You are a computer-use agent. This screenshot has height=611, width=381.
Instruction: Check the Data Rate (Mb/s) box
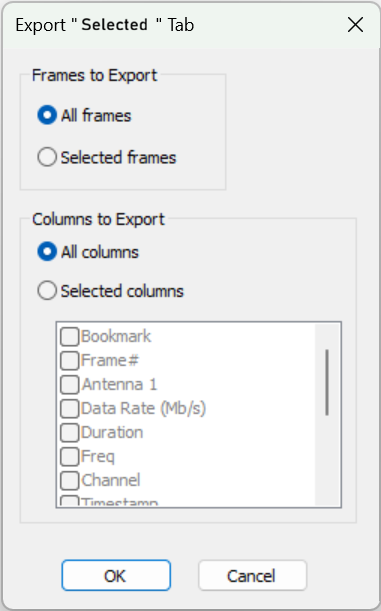(70, 409)
